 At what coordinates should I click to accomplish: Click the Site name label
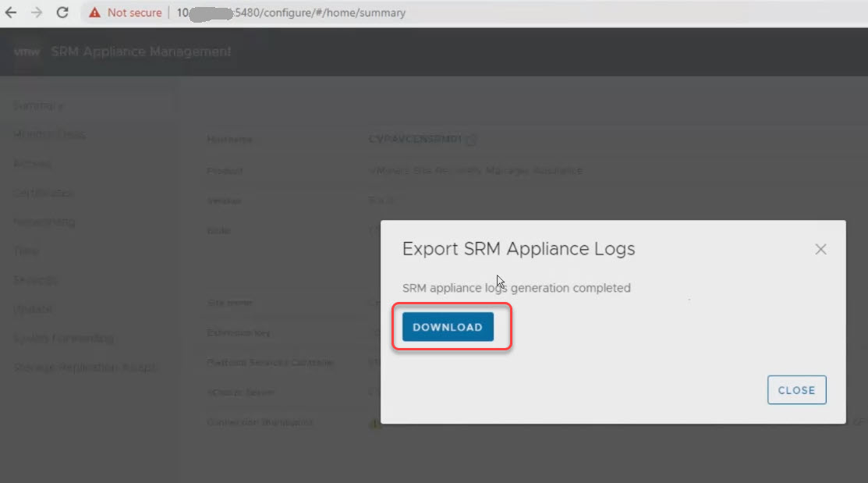tap(230, 303)
